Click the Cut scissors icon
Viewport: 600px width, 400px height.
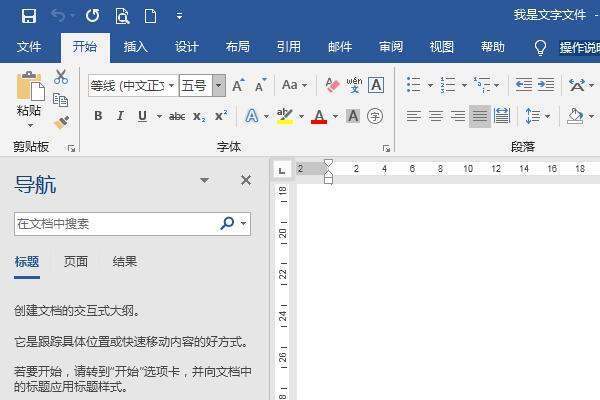(61, 77)
